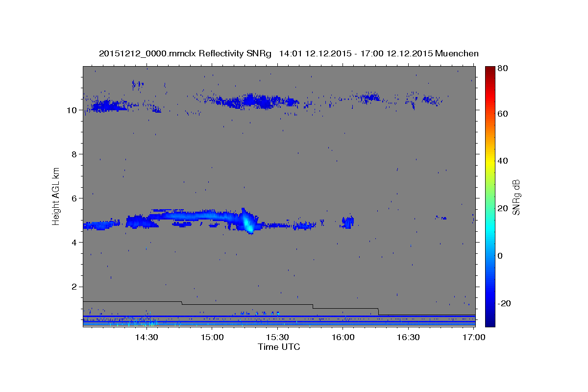Click the 15:00 time tick label
Screen dimensions: 588x392
point(212,337)
